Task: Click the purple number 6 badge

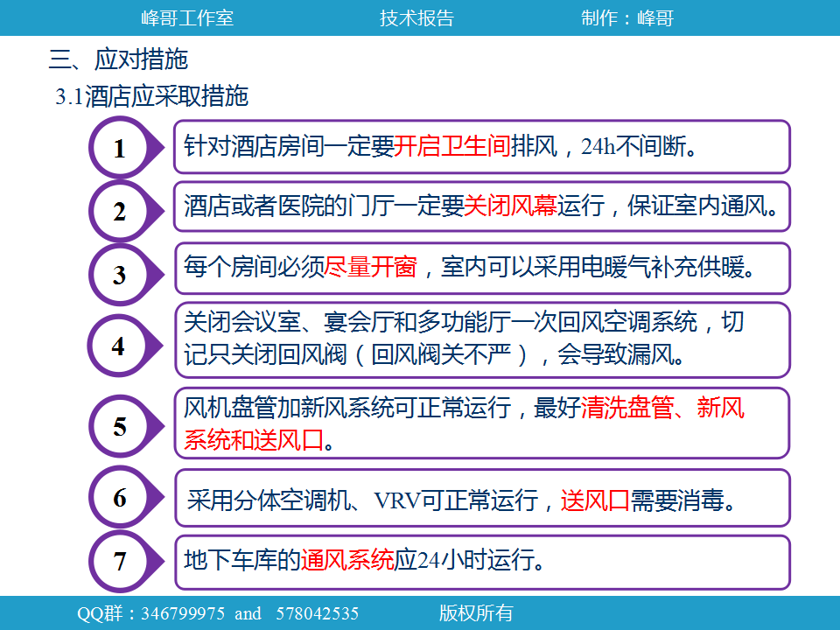Action: point(125,498)
